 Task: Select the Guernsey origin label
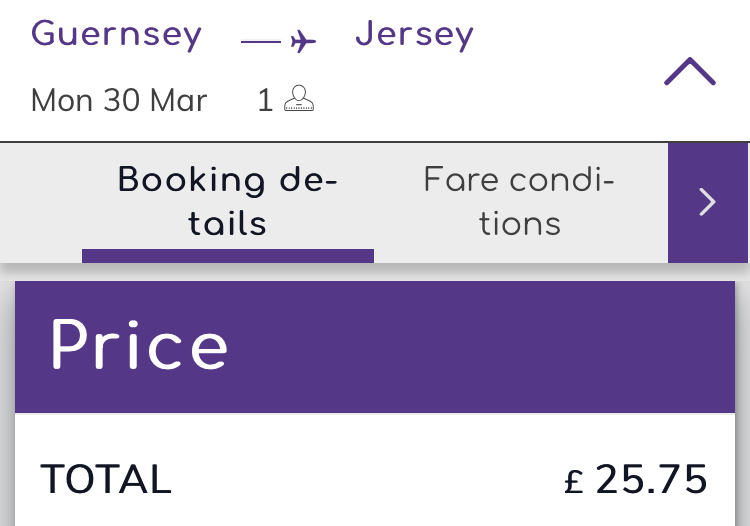coord(116,34)
